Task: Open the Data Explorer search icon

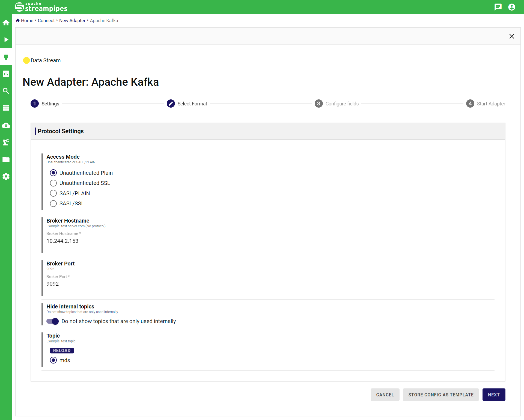Action: (x=6, y=91)
